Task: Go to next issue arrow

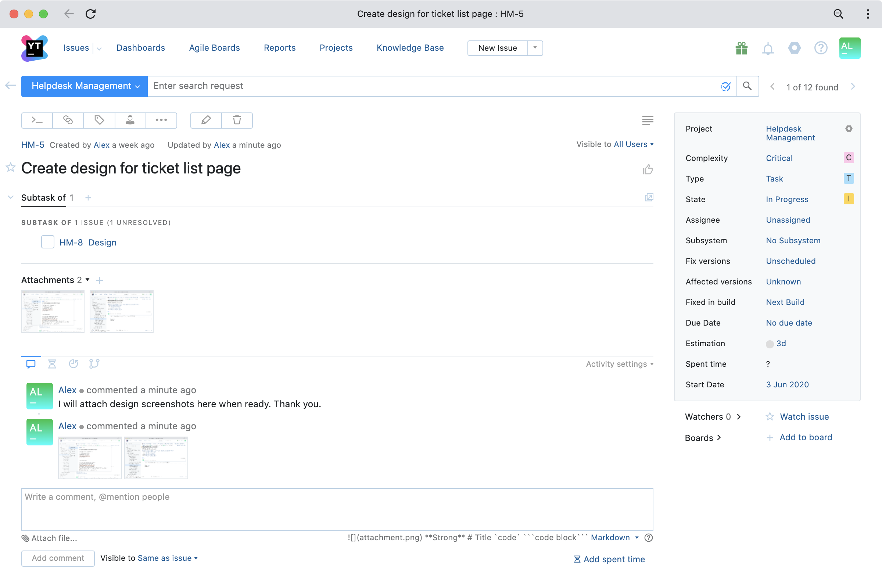Action: [853, 87]
